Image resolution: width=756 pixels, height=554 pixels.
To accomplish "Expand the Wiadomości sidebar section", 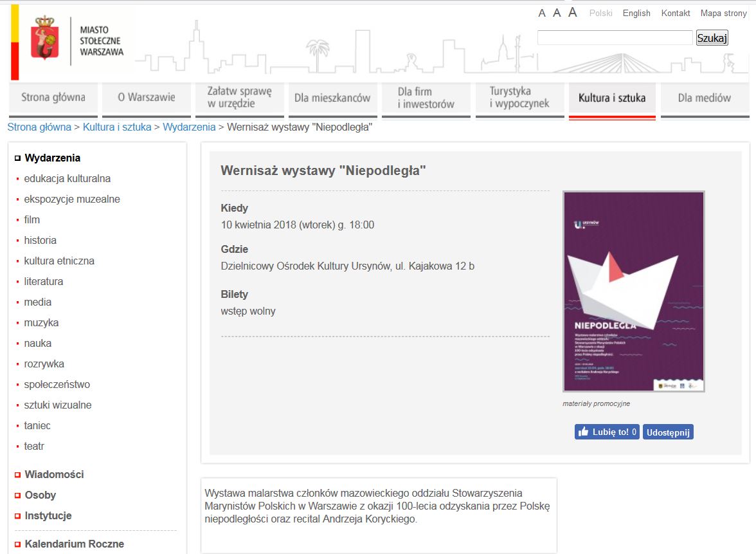I will coord(54,474).
